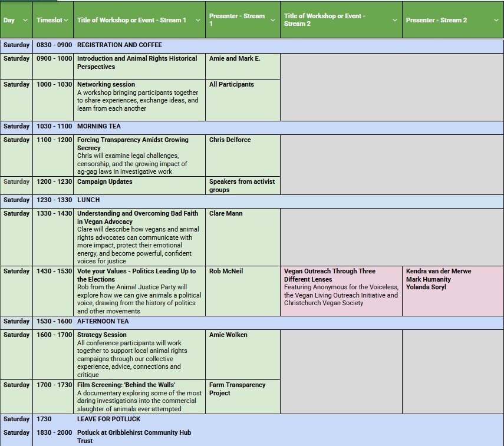Click Film Screening 'Behind the Walls' cell
This screenshot has height=446, width=504.
[139, 397]
